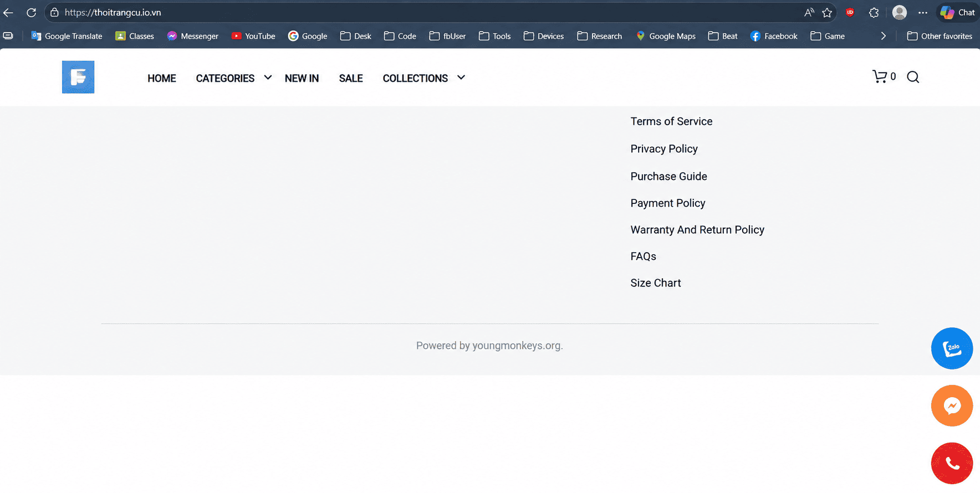Open the Warranty And Return Policy link

(x=697, y=230)
